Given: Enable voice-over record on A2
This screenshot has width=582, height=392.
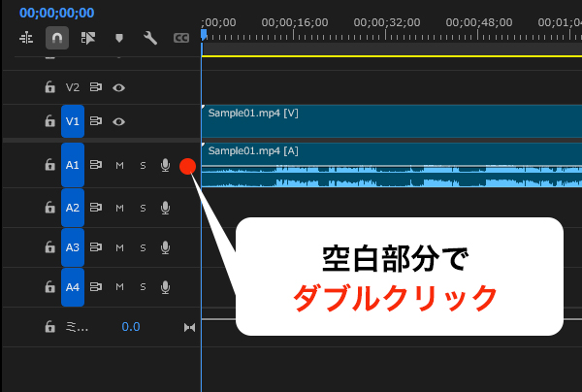Looking at the screenshot, I should [x=166, y=208].
